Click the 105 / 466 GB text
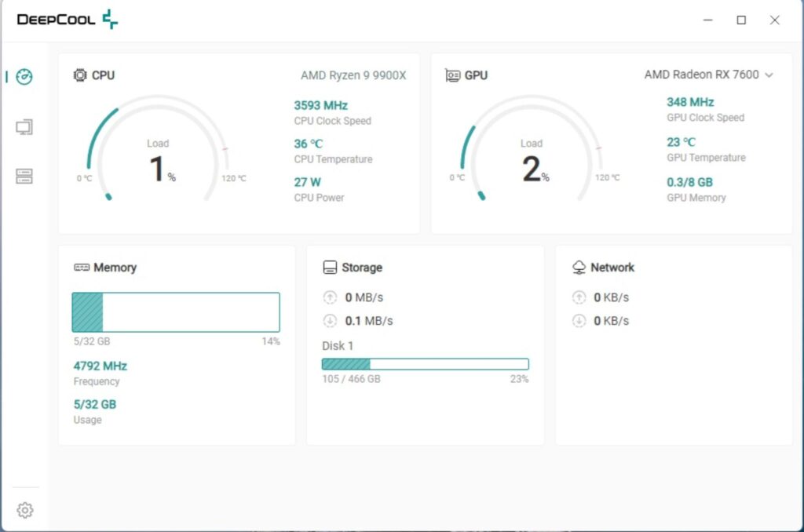Viewport: 804px width, 532px height. pos(351,379)
